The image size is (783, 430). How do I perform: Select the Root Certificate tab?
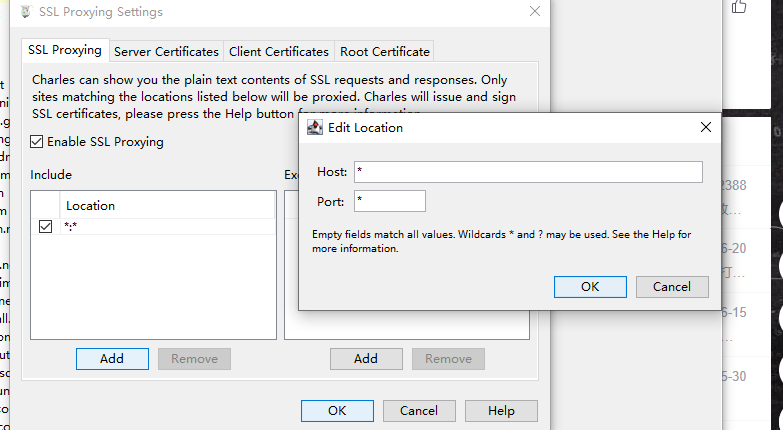tap(384, 51)
